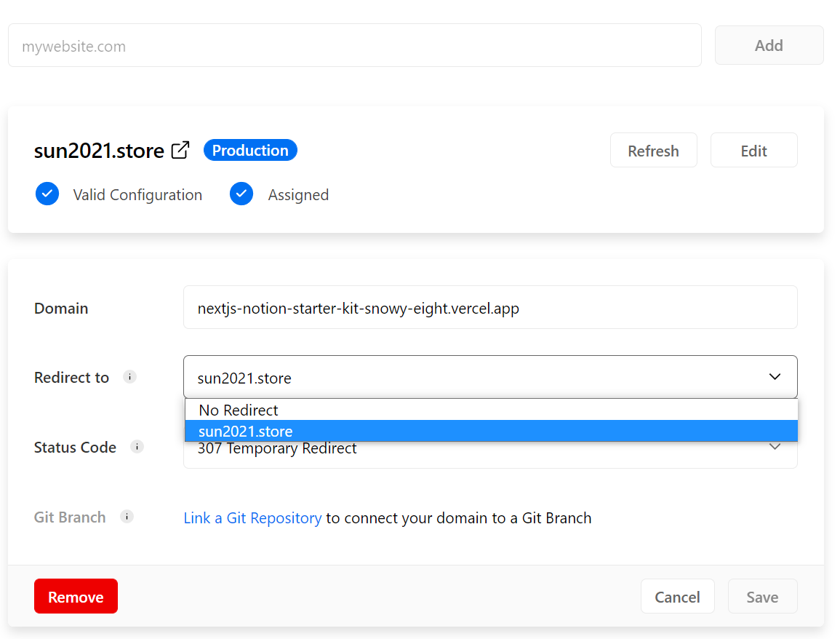The image size is (840, 639).
Task: Choose No Redirect option
Action: point(491,410)
